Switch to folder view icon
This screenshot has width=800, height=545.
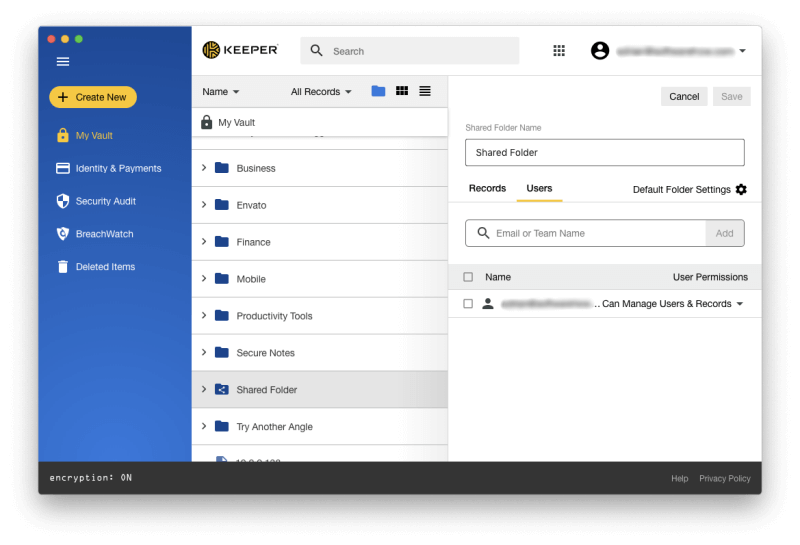(x=378, y=91)
